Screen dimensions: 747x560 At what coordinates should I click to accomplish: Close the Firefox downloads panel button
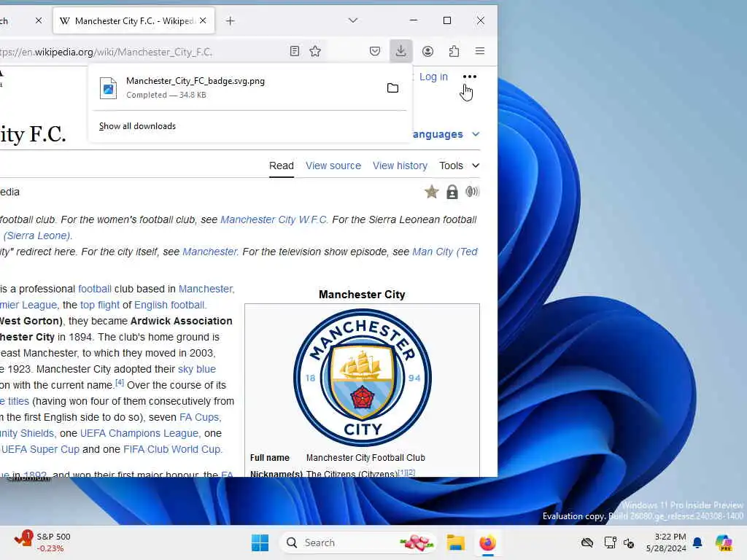point(400,51)
